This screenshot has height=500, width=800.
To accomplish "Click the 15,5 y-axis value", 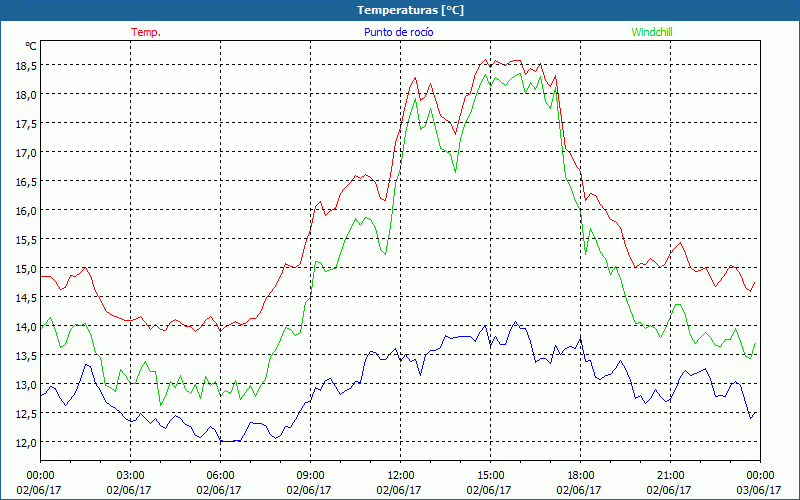I will [25, 240].
